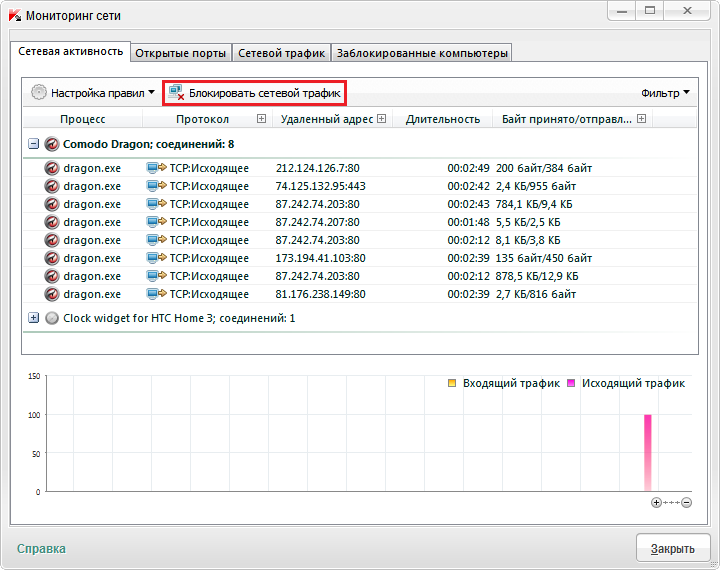Click the 2,7 КБ/816 байт value

(536, 294)
